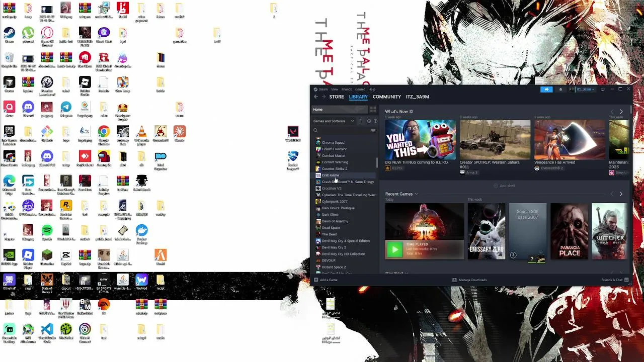Open the Vengeance Has Arrived news card
The width and height of the screenshot is (644, 362).
point(569,139)
